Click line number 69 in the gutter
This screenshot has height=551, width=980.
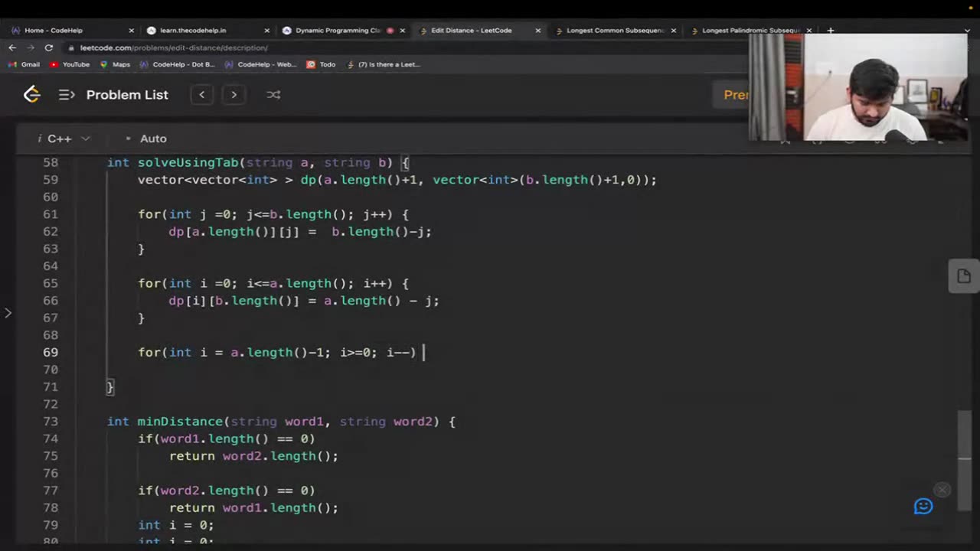51,352
